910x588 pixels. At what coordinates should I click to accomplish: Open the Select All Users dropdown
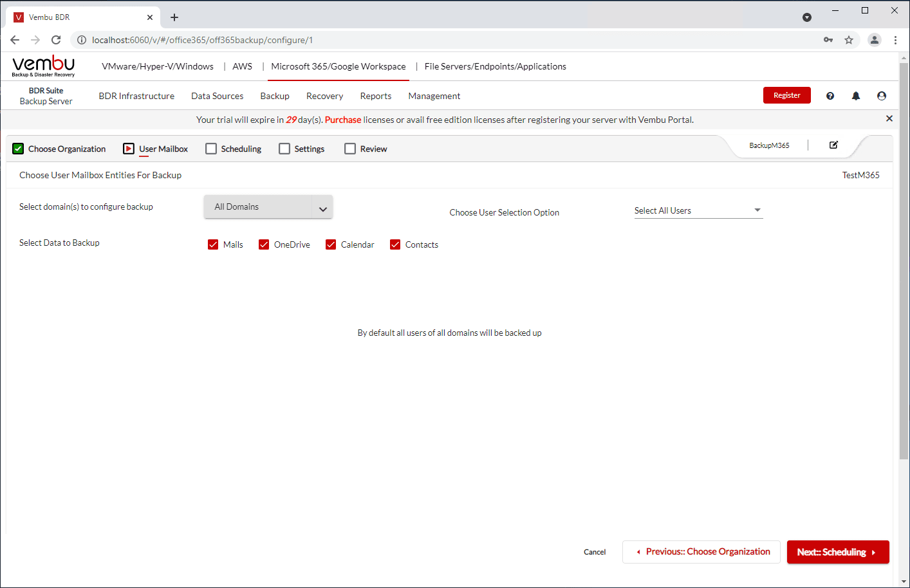[x=698, y=211]
